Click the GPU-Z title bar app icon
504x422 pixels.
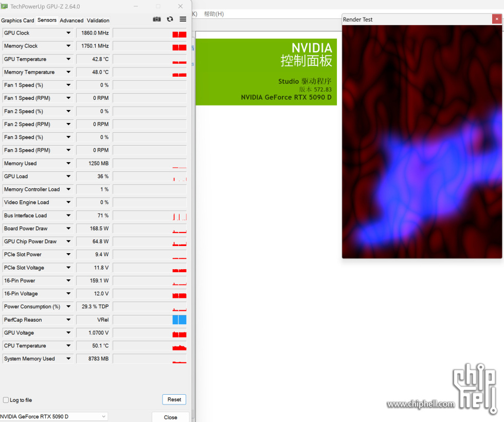[x=4, y=6]
